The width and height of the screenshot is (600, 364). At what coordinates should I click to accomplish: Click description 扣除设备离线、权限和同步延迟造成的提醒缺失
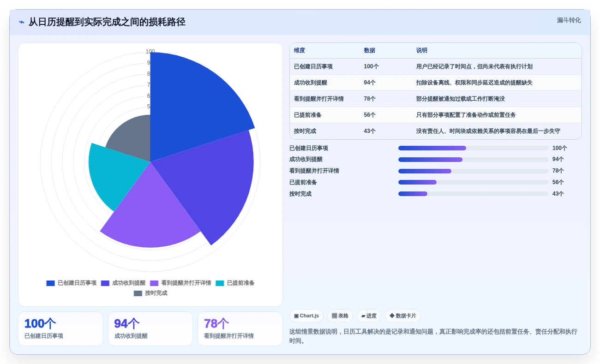click(x=474, y=83)
